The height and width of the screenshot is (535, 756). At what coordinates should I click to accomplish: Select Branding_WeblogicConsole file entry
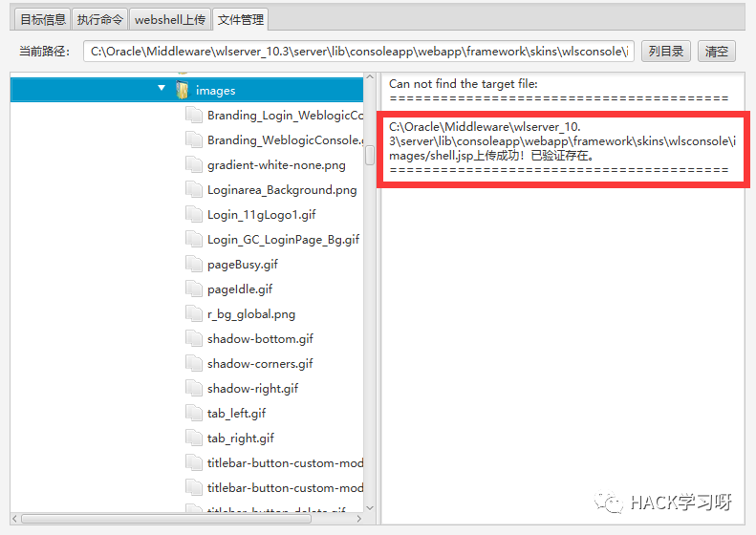tap(285, 140)
